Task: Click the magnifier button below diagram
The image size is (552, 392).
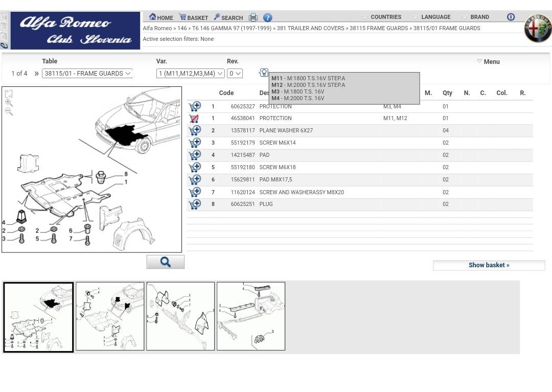Action: pos(166,262)
